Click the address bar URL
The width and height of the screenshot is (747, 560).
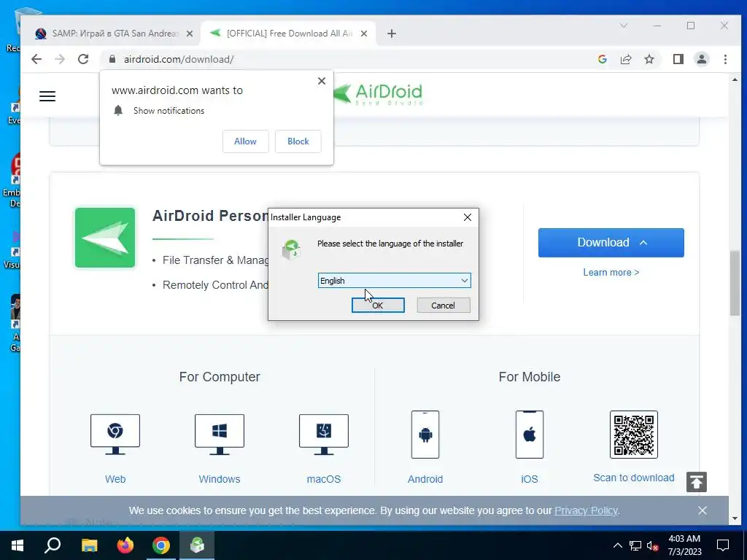coord(179,59)
